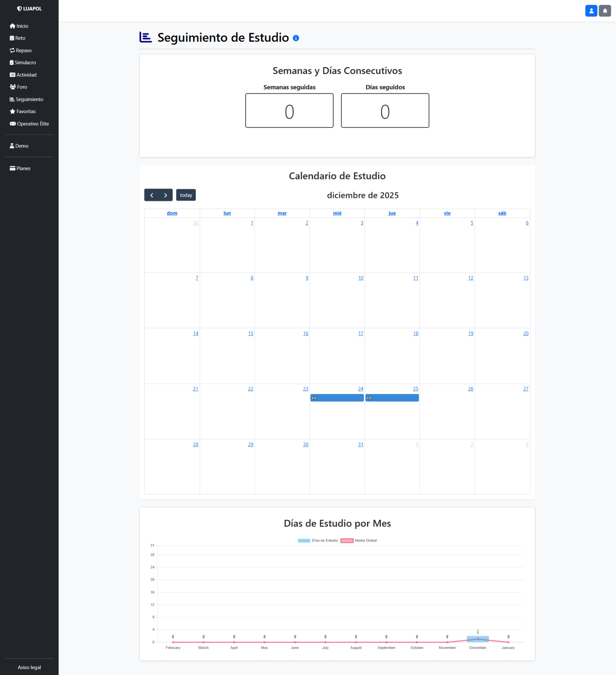
Task: Go to previous month with left chevron
Action: tap(152, 195)
